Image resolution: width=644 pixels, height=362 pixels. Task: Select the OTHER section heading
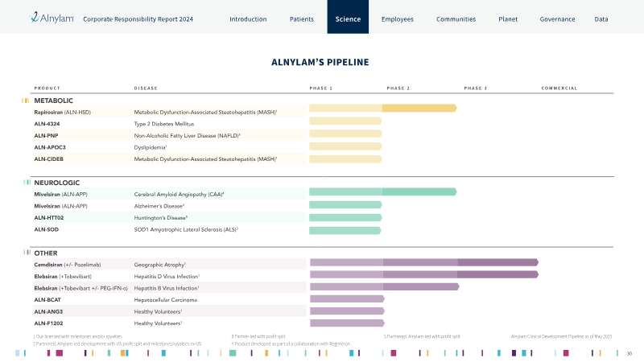(x=46, y=253)
